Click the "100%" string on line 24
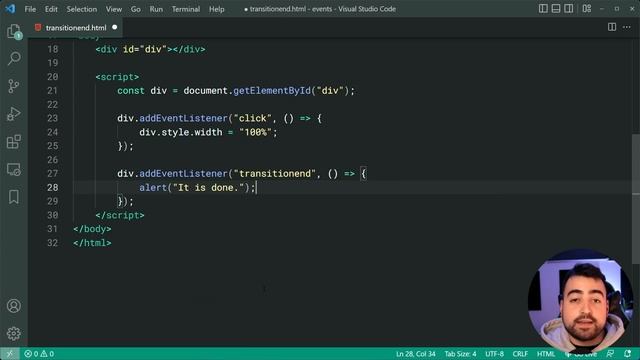The image size is (640, 360). tap(256, 132)
